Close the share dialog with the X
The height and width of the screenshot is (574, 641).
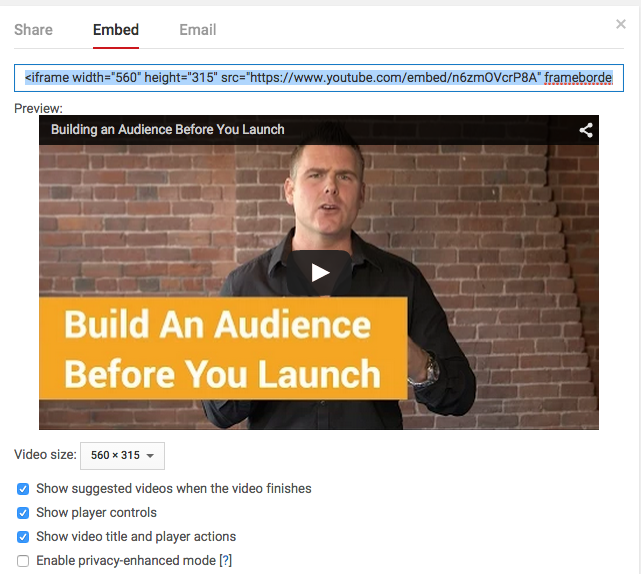(x=621, y=24)
